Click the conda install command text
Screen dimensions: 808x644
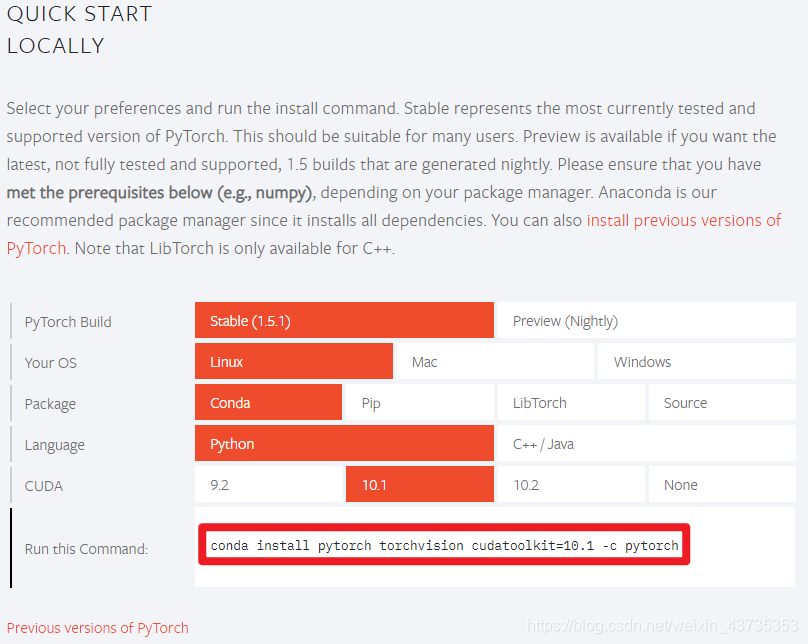(x=444, y=545)
